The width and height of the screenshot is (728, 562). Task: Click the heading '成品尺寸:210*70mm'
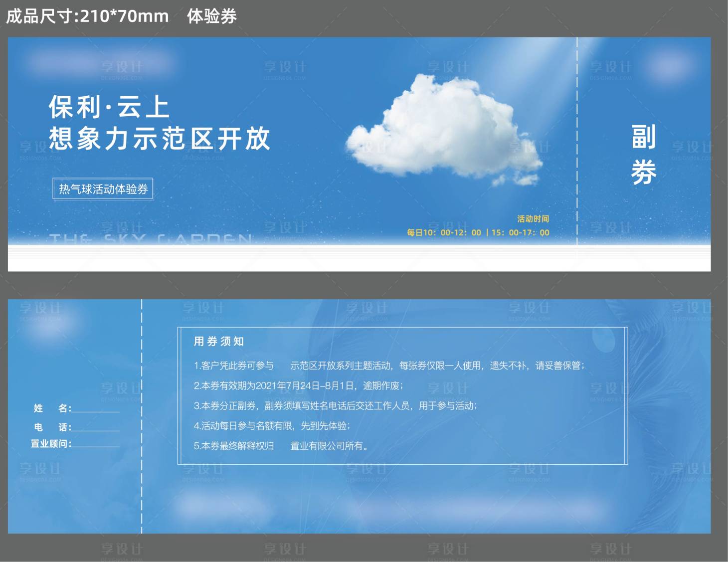[87, 16]
